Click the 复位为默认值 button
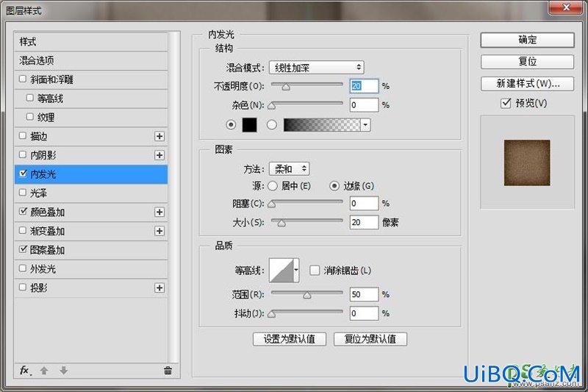This screenshot has height=392, width=588. click(370, 339)
